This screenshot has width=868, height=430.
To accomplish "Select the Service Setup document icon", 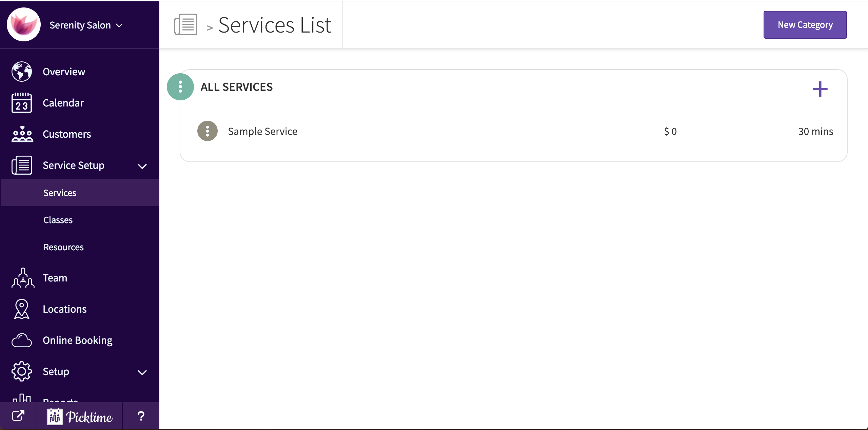I will (21, 165).
